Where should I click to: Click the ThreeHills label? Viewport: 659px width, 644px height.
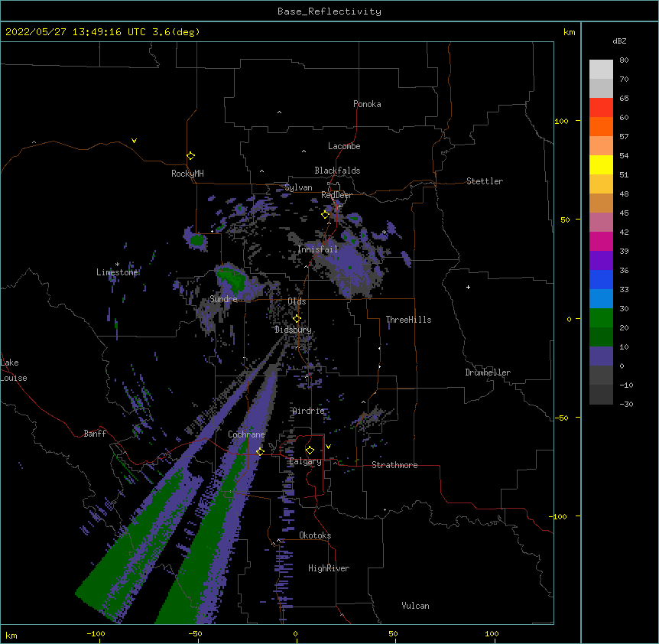[x=408, y=320]
